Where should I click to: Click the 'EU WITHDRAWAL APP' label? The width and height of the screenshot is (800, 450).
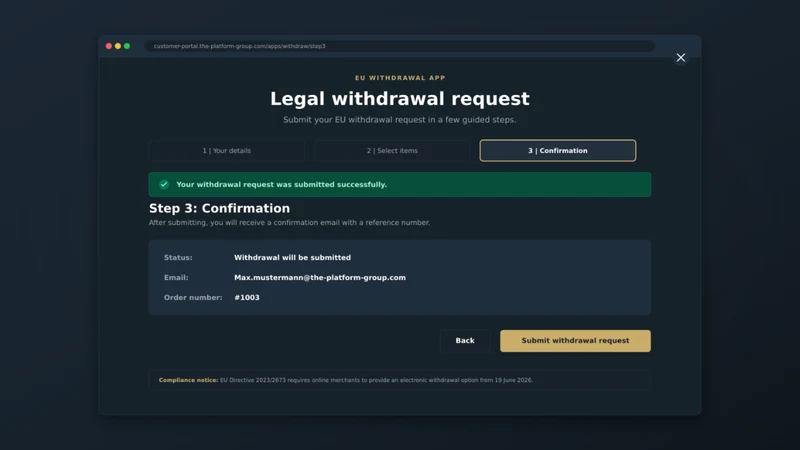click(x=400, y=78)
